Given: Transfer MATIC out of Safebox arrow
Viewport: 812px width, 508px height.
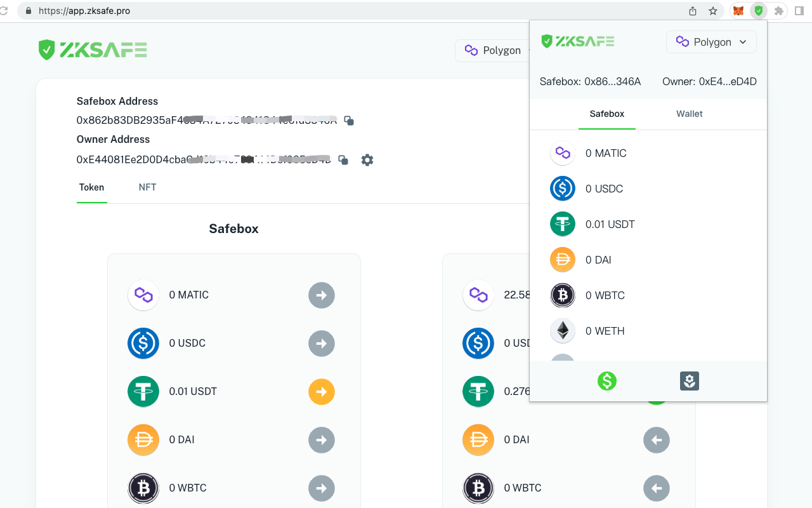Looking at the screenshot, I should [x=322, y=295].
